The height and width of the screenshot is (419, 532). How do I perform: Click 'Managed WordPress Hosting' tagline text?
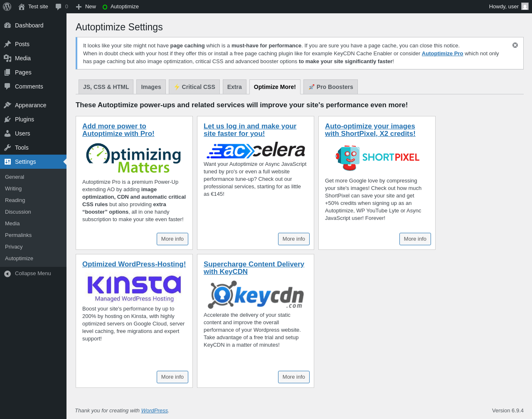coord(134,298)
